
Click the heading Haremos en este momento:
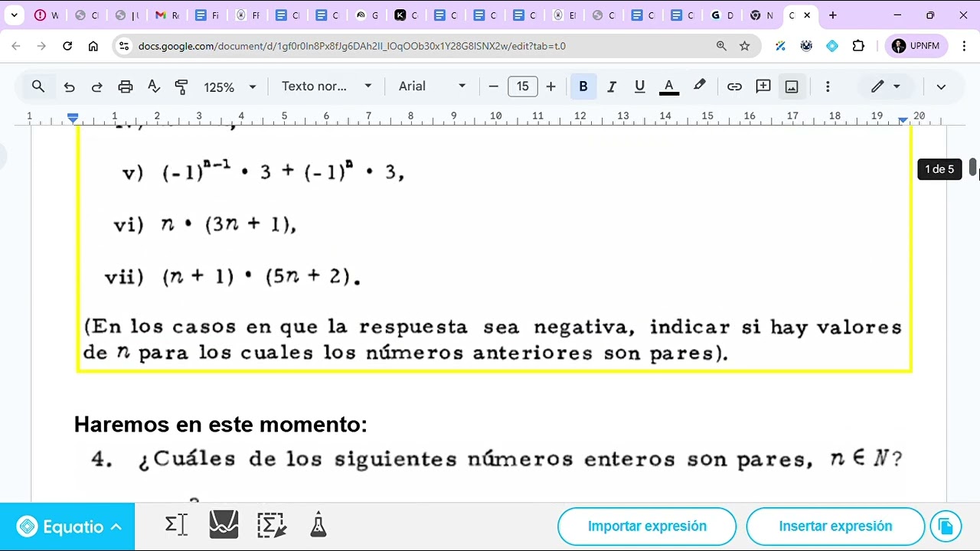tap(220, 424)
